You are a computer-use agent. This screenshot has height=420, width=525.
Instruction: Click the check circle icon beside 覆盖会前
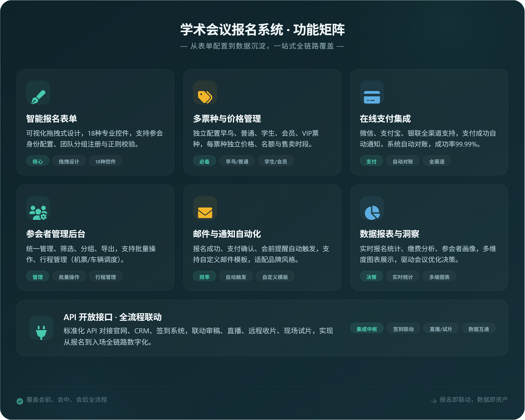coord(20,401)
